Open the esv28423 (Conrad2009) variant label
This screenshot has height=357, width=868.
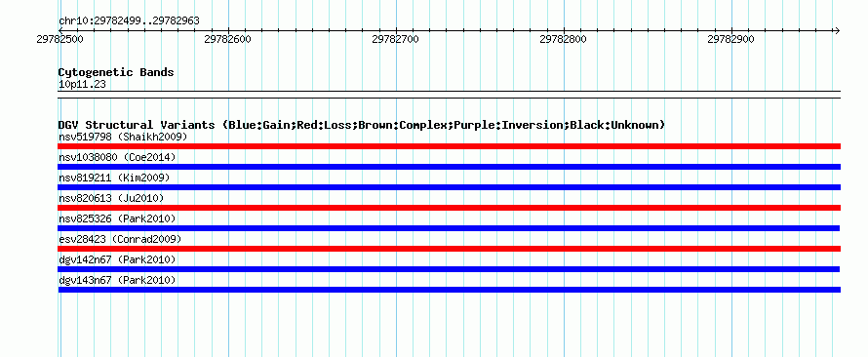tap(120, 239)
